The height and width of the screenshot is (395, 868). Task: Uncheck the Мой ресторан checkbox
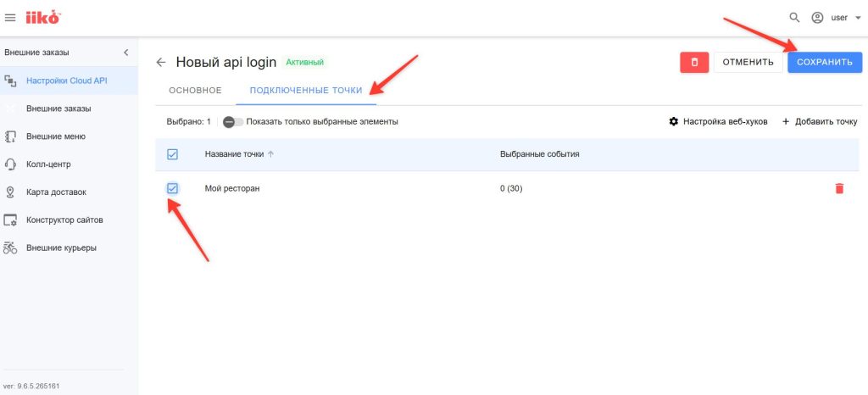172,188
